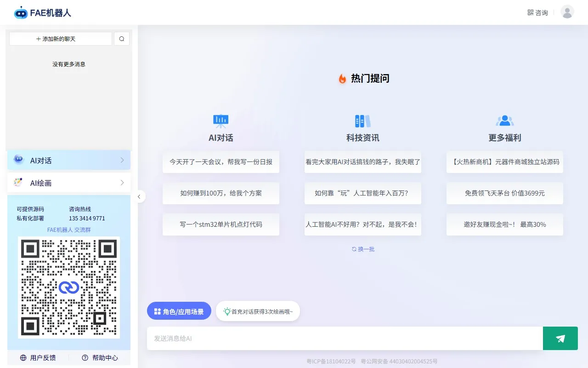Click the 科技资讯 books icon
Viewport: 588px width, 368px height.
coord(362,121)
